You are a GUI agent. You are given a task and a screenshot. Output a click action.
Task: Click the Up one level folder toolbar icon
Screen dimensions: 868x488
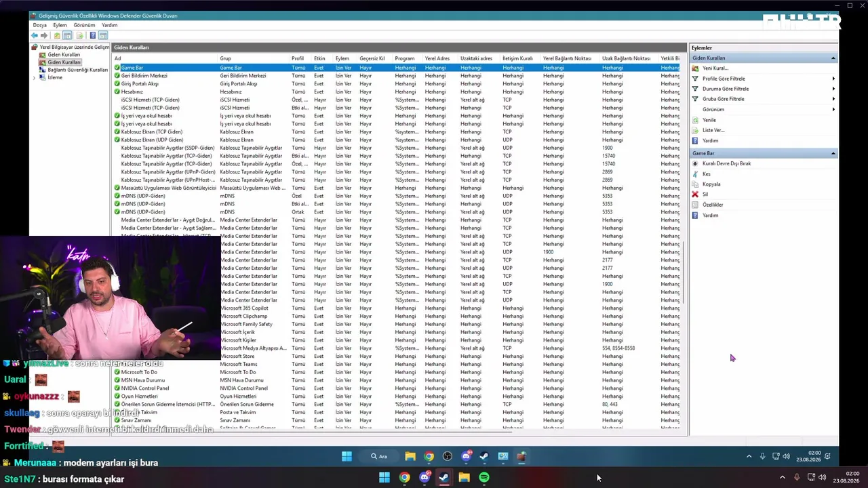pos(57,35)
